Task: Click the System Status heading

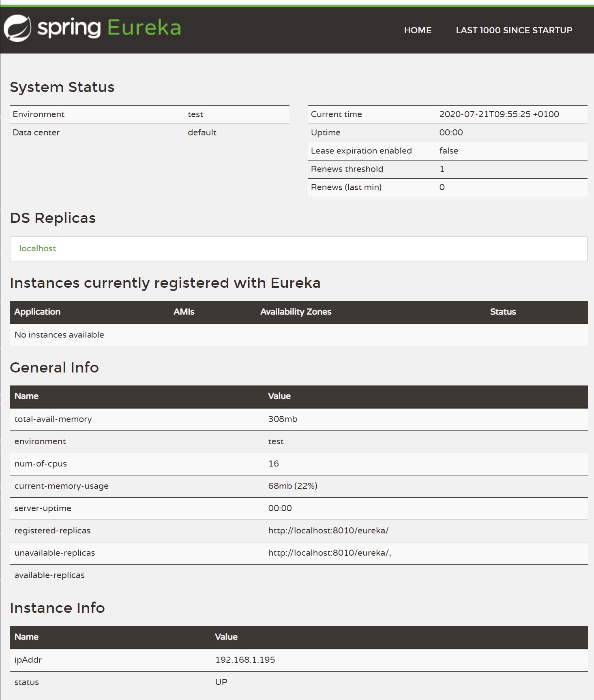Action: [62, 87]
